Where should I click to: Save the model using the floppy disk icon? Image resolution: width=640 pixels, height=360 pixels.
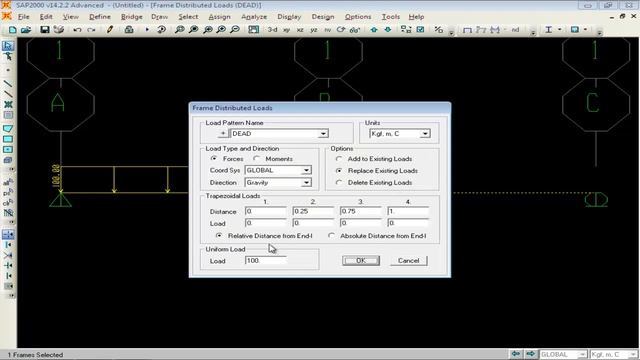pyautogui.click(x=44, y=30)
